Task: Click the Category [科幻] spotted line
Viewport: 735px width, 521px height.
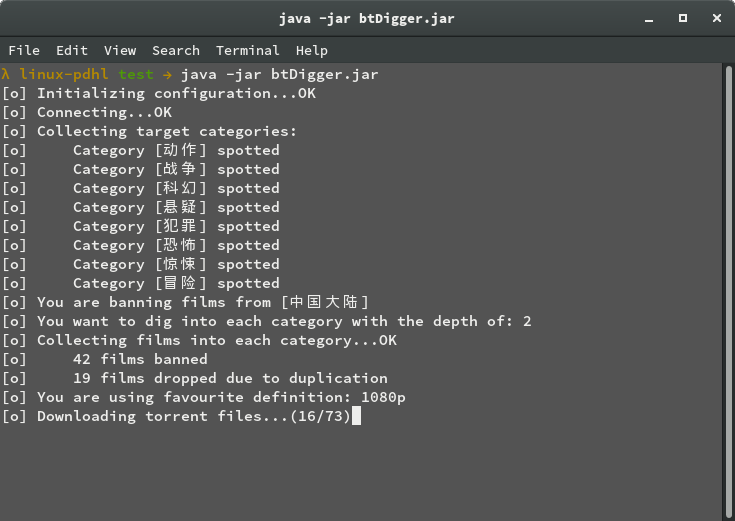Action: (141, 188)
